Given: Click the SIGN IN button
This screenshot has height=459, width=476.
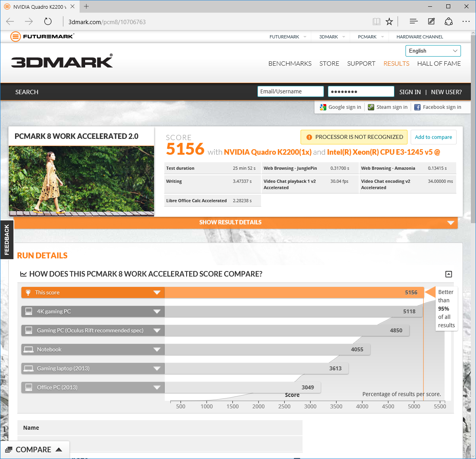Looking at the screenshot, I should point(410,92).
